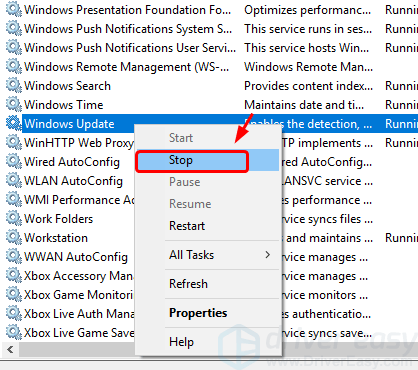
Task: Click the left arrow of horizontal scrollbar
Action: pyautogui.click(x=10, y=350)
